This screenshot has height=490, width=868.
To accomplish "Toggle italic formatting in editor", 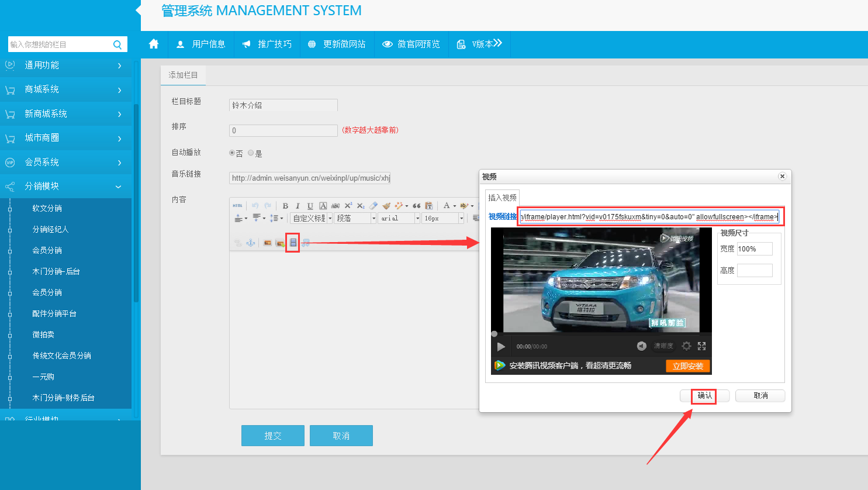I will point(298,206).
